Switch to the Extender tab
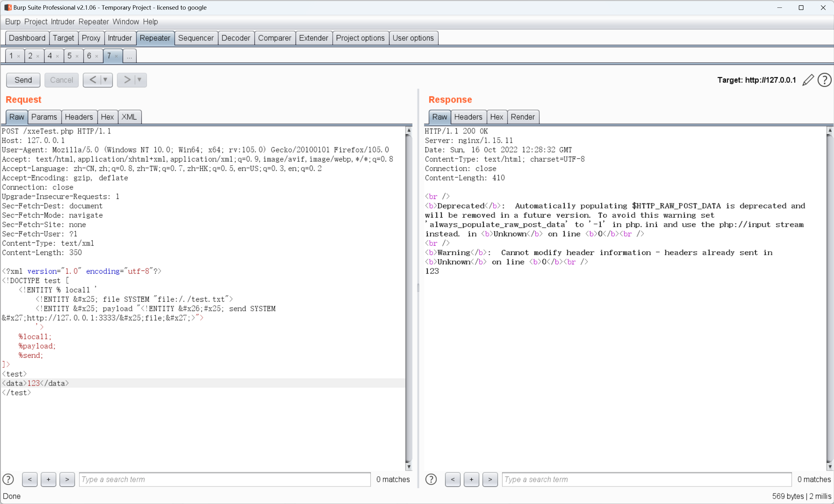 coord(314,38)
